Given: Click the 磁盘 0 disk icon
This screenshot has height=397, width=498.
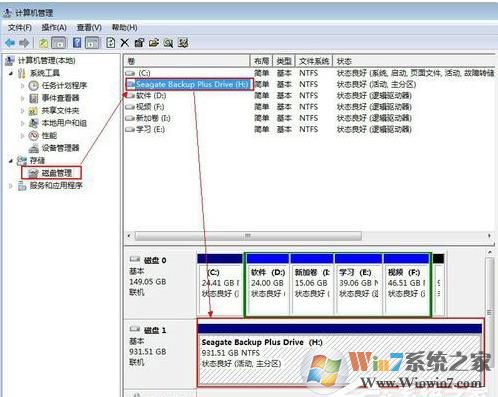Looking at the screenshot, I should [135, 259].
